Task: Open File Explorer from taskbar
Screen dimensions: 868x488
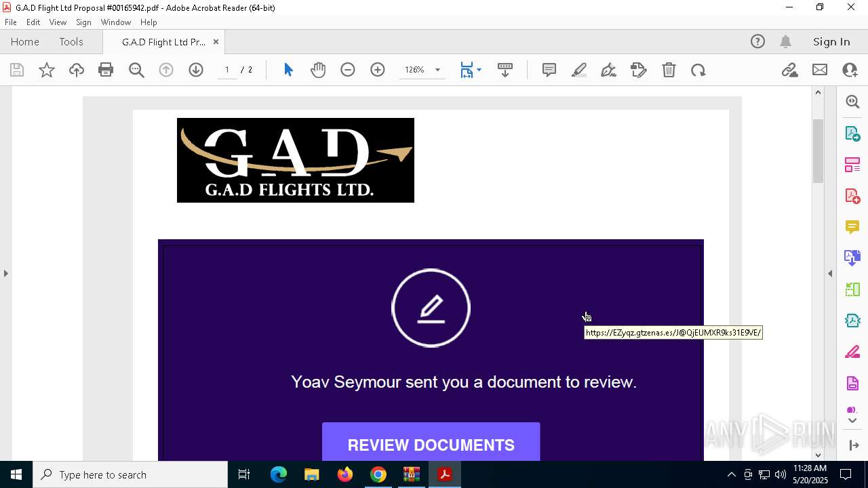Action: [312, 474]
